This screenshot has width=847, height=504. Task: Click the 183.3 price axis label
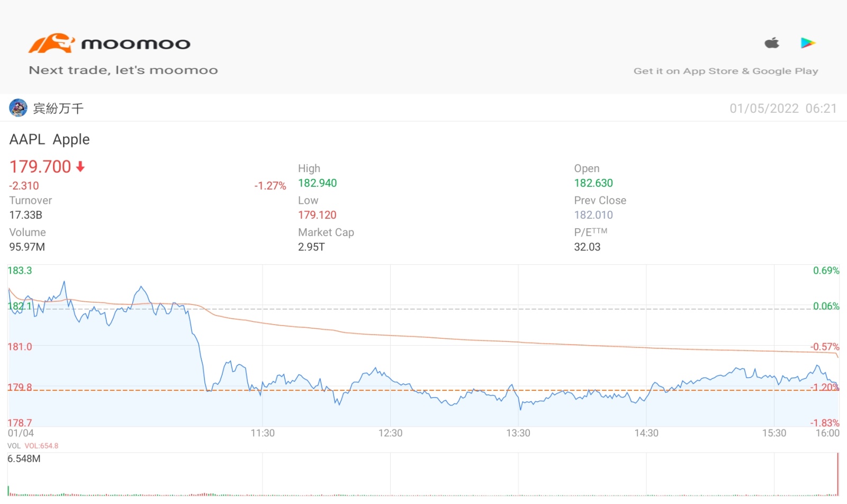pos(20,271)
